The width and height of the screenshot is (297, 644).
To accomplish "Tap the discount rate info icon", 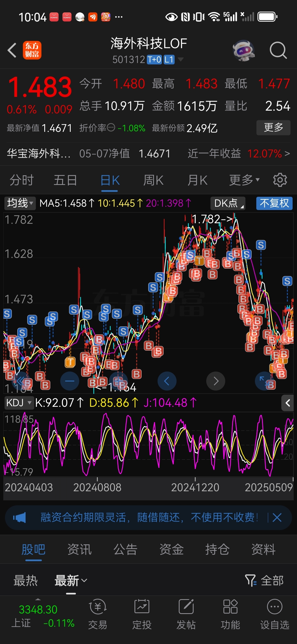I will (111, 127).
